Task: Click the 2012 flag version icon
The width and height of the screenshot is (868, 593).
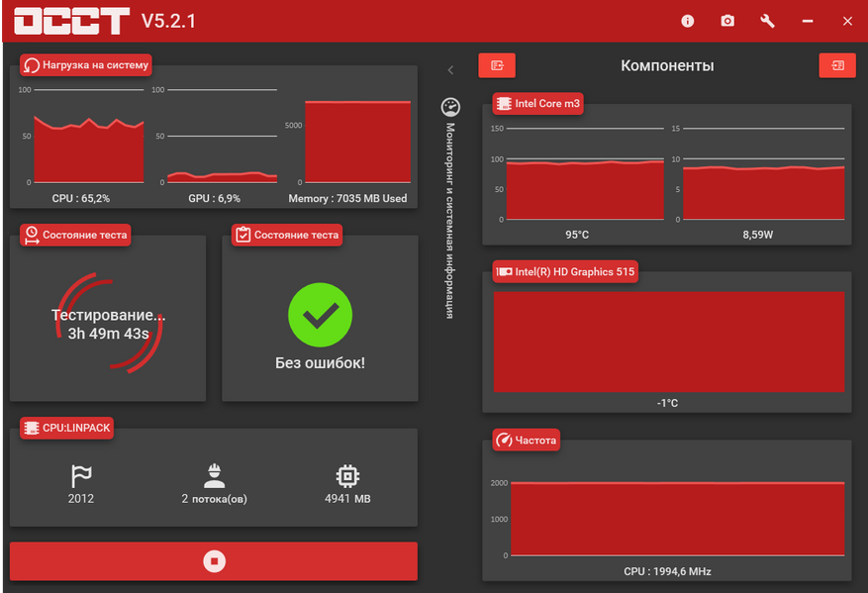Action: tap(81, 476)
